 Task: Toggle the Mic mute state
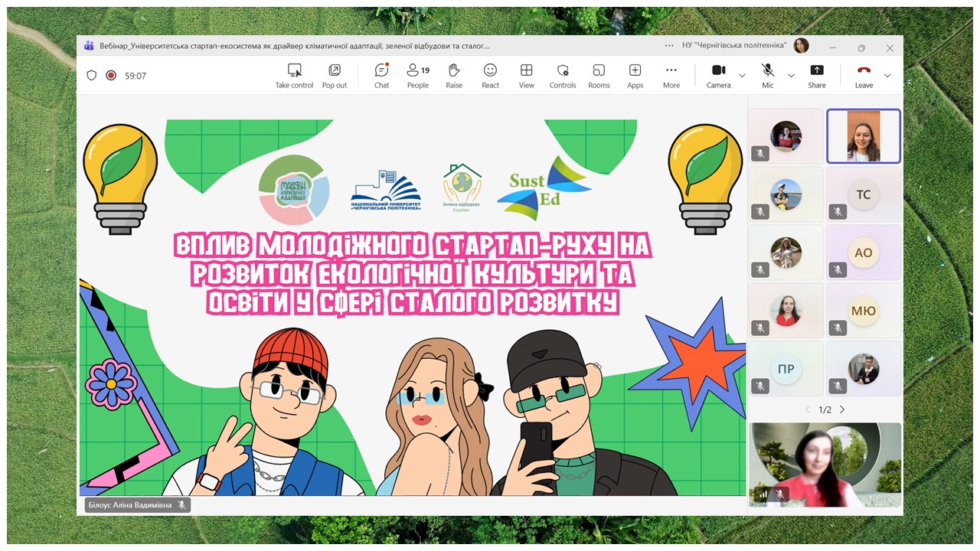tap(768, 76)
